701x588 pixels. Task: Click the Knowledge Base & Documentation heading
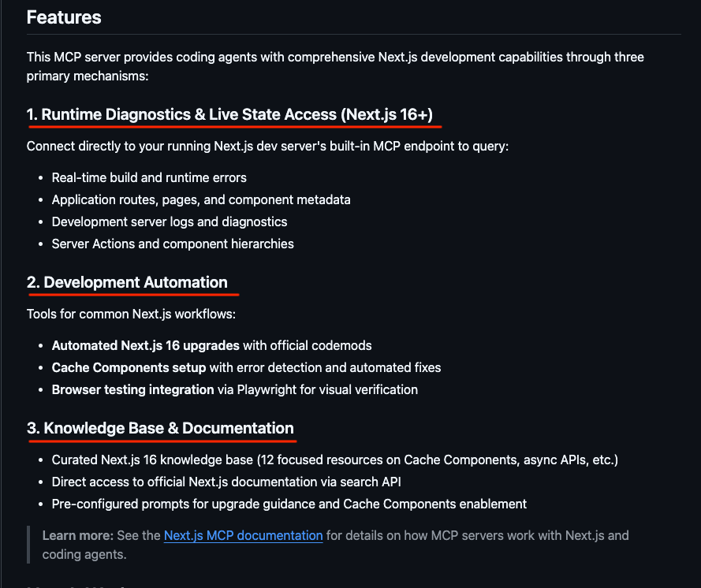pos(160,428)
